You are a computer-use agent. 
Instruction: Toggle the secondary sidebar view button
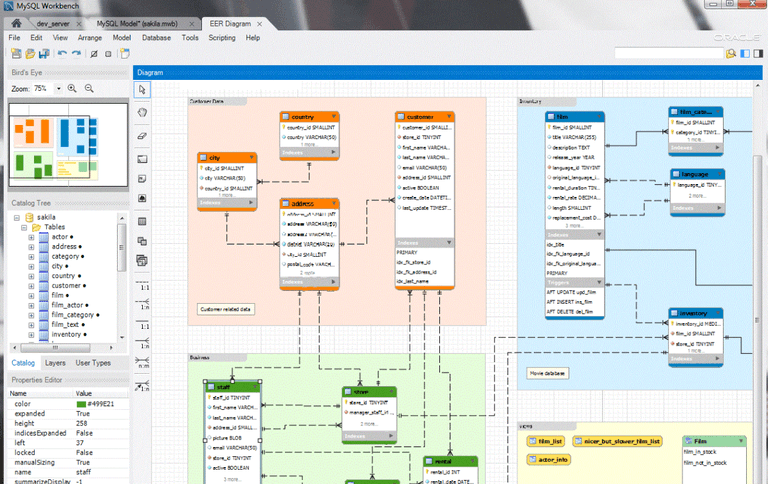tap(758, 53)
